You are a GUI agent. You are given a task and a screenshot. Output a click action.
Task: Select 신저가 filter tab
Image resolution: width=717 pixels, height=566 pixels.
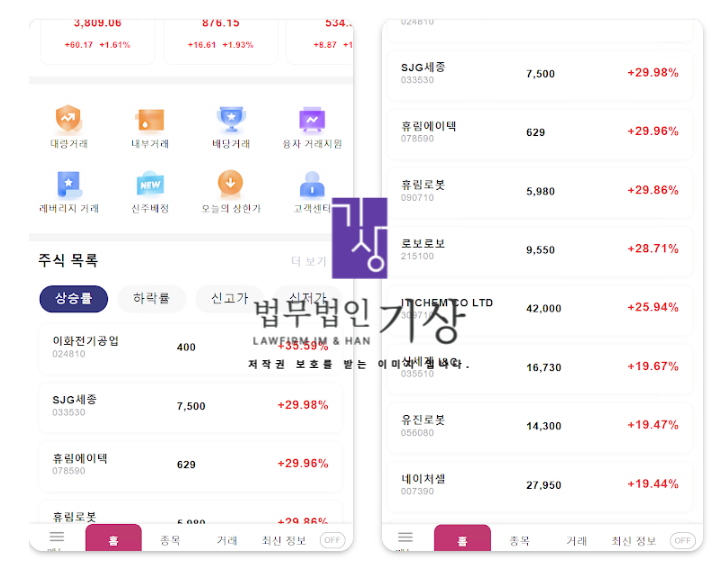[x=307, y=299]
